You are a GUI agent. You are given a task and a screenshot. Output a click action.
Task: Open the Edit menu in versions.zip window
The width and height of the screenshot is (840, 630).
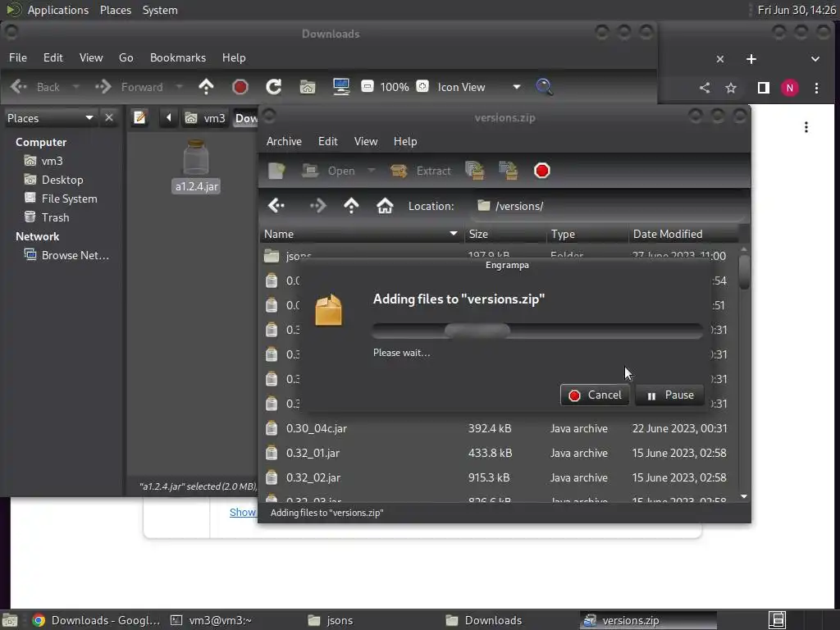tap(327, 141)
